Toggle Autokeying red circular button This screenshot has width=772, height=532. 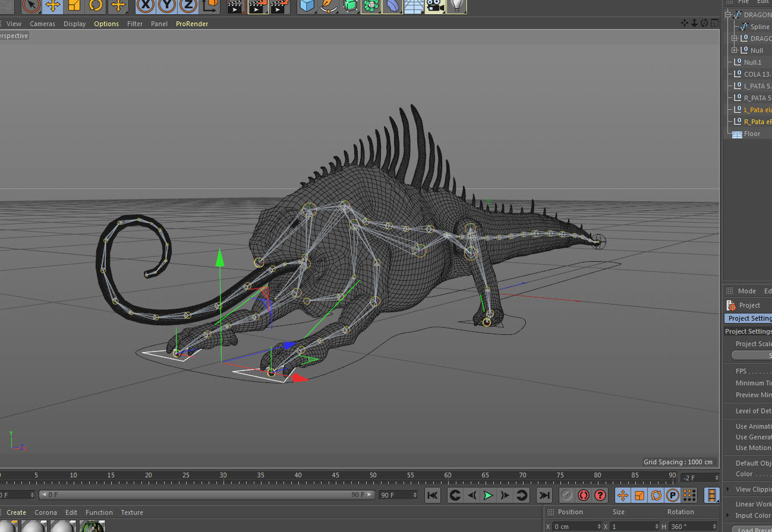[584, 495]
